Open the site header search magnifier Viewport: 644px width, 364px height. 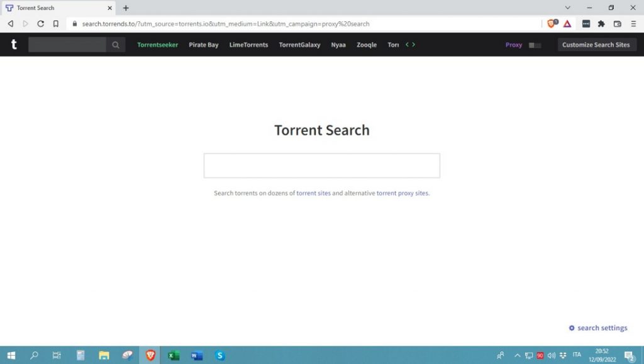[116, 45]
